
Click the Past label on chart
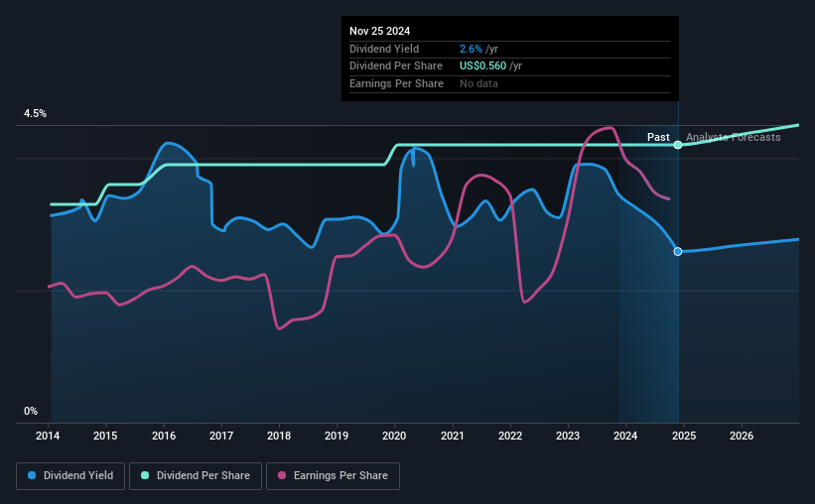658,137
